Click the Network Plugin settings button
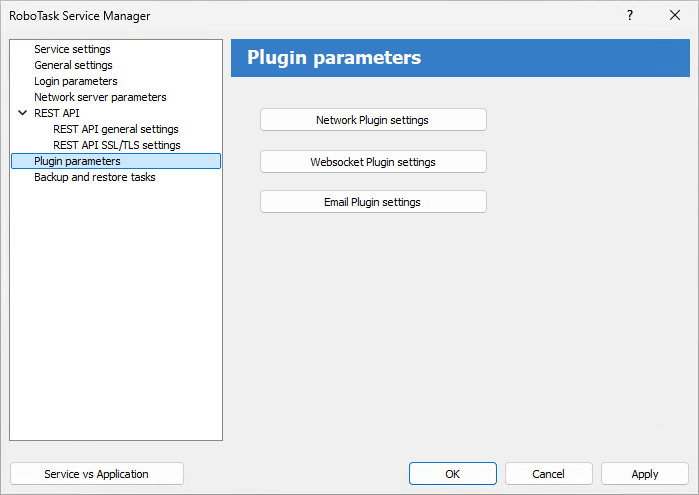Screen dimensions: 699x495 coord(373,120)
